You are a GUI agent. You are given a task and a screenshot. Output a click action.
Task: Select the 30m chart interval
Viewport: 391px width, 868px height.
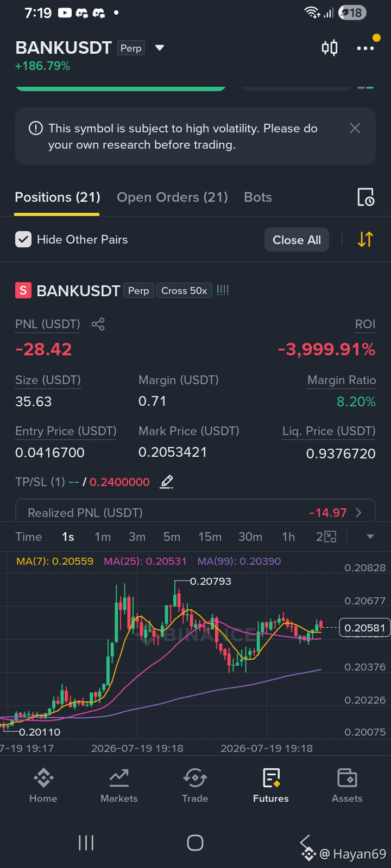pyautogui.click(x=250, y=537)
